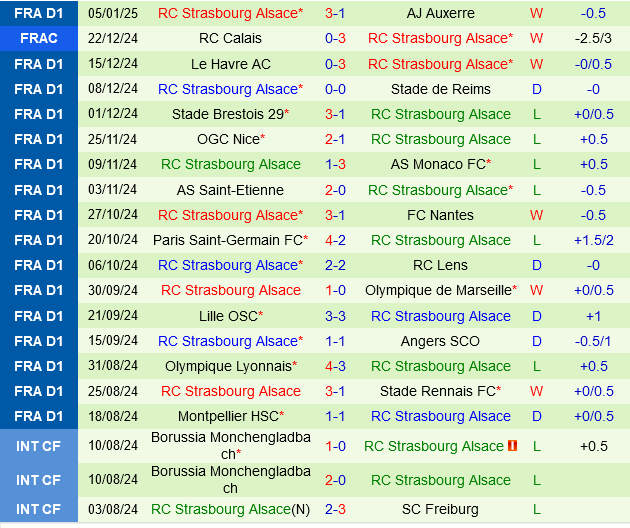The height and width of the screenshot is (528, 630).
Task: Open AS Monaco FC team link
Action: [x=437, y=164]
